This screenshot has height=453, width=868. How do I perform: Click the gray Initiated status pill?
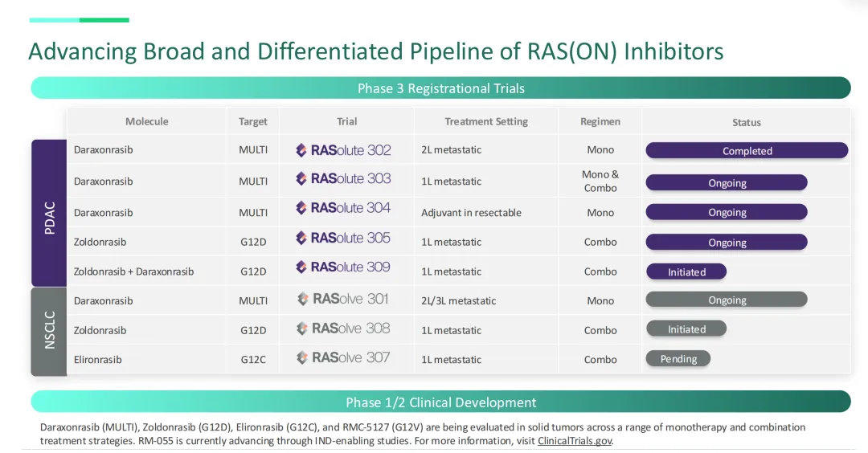pyautogui.click(x=686, y=329)
